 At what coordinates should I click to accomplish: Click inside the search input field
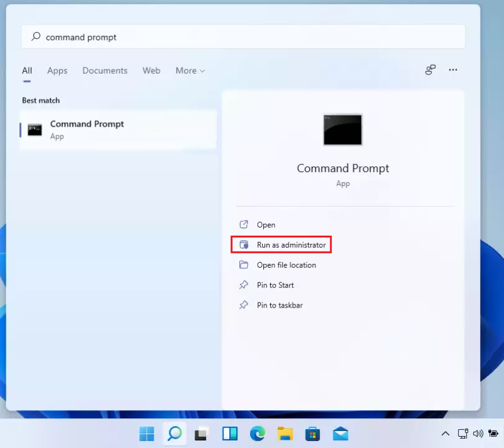pos(189,37)
